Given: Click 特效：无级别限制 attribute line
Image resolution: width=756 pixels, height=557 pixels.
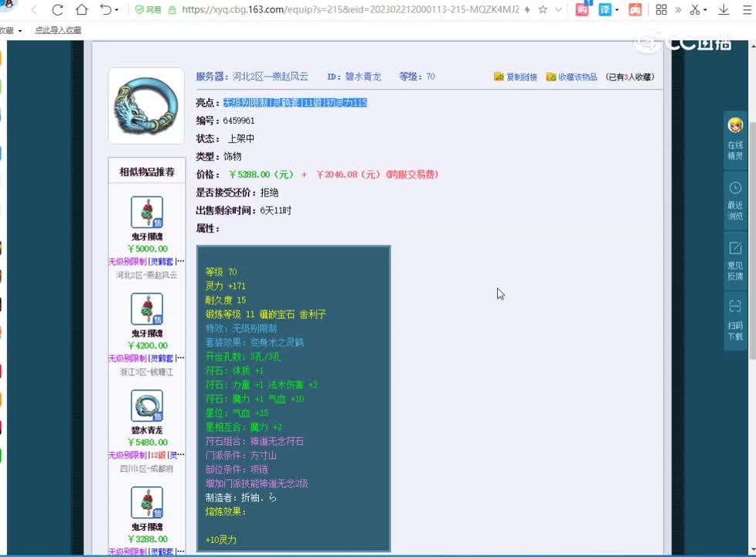Looking at the screenshot, I should pos(241,329).
